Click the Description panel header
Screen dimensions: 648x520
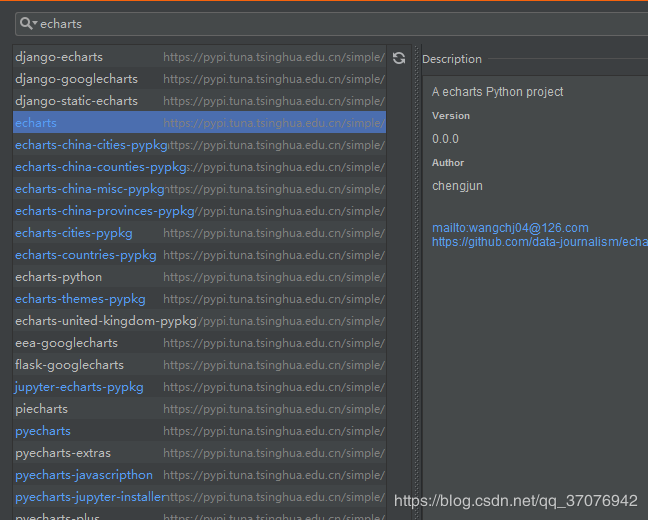pos(452,59)
